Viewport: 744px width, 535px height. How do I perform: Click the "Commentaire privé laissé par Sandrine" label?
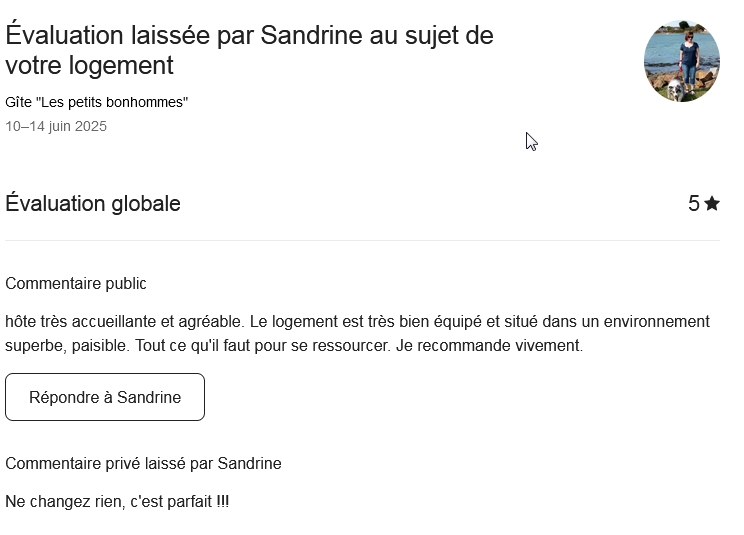[143, 464]
